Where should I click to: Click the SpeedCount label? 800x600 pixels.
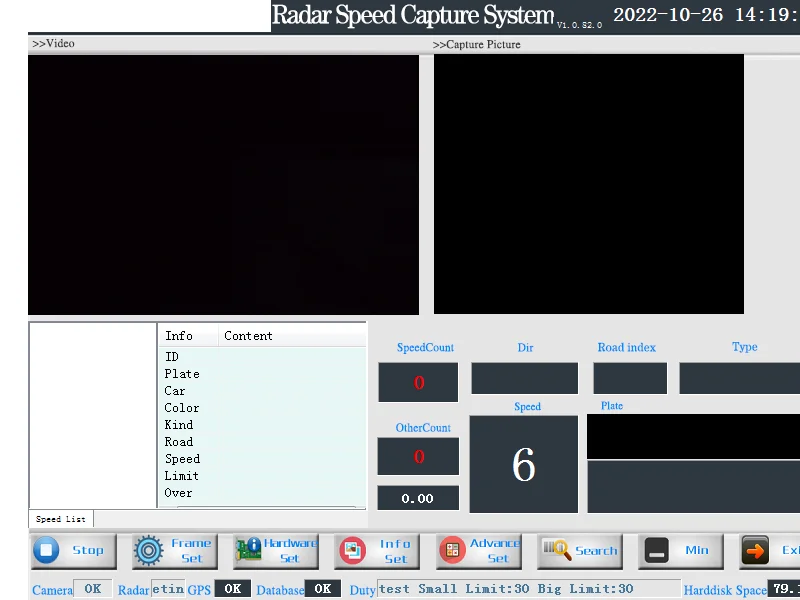coord(426,347)
